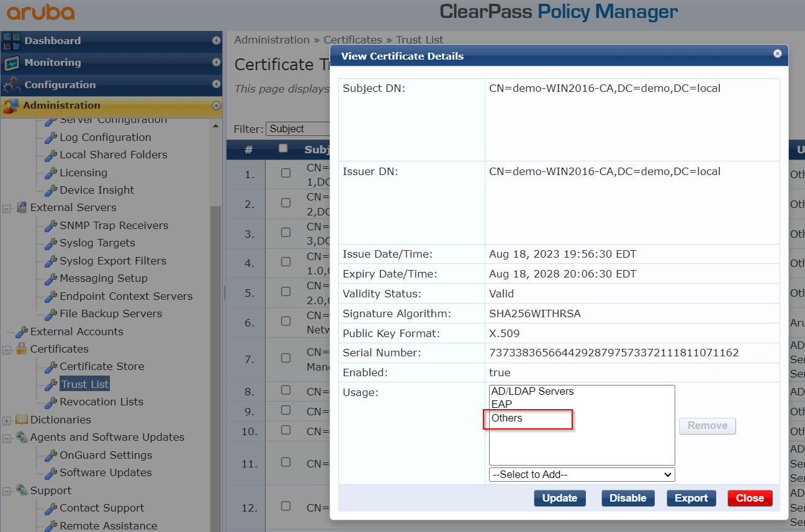Click wrench icon beside Syslog Targets
The image size is (805, 532).
[x=51, y=243]
